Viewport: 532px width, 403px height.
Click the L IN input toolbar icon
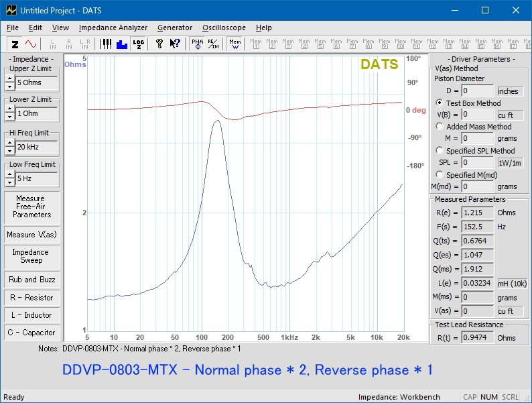click(x=53, y=44)
